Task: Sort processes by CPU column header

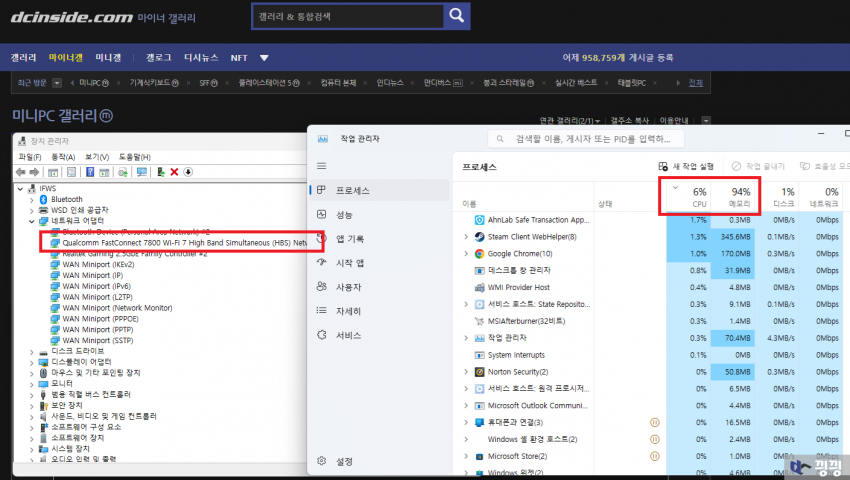Action: click(688, 197)
